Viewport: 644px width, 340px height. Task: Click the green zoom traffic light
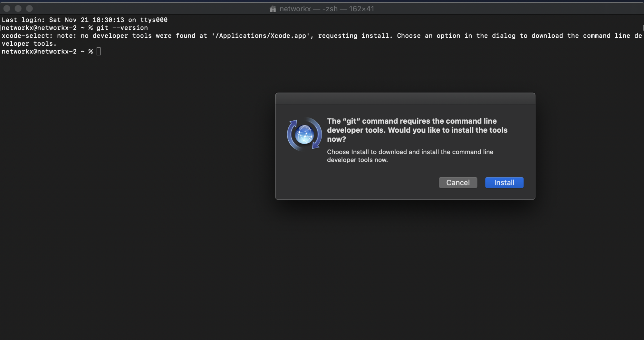tap(29, 8)
